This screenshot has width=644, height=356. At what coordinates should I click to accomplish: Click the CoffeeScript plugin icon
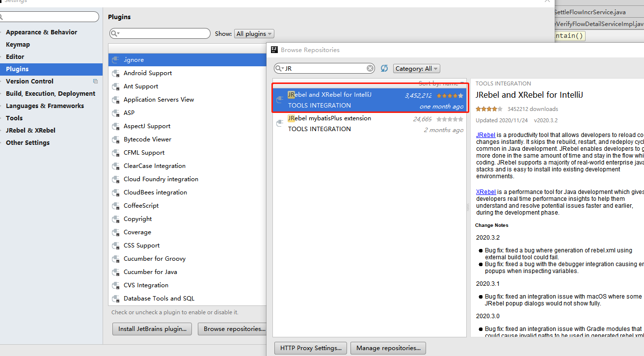click(x=116, y=206)
